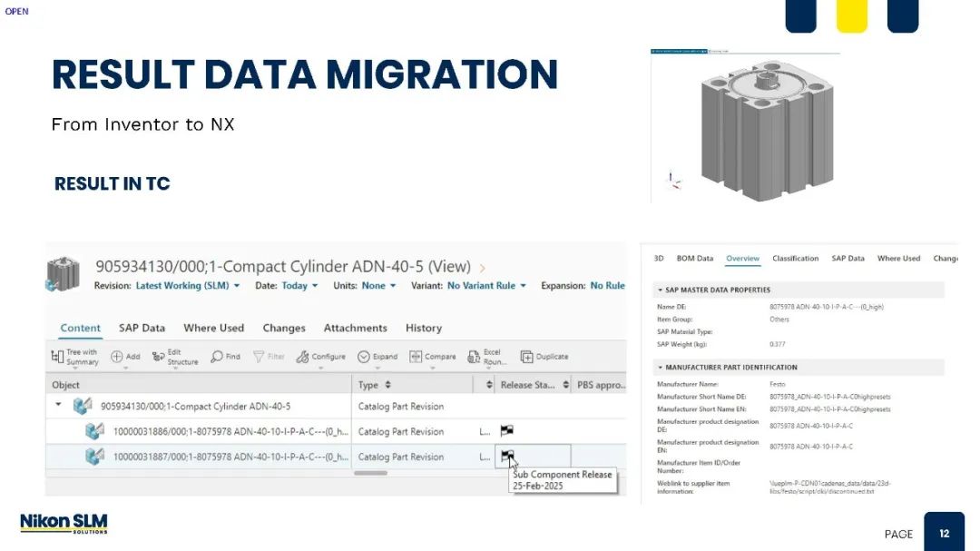Click the chevron after the Compact Cylinder title

tap(483, 268)
